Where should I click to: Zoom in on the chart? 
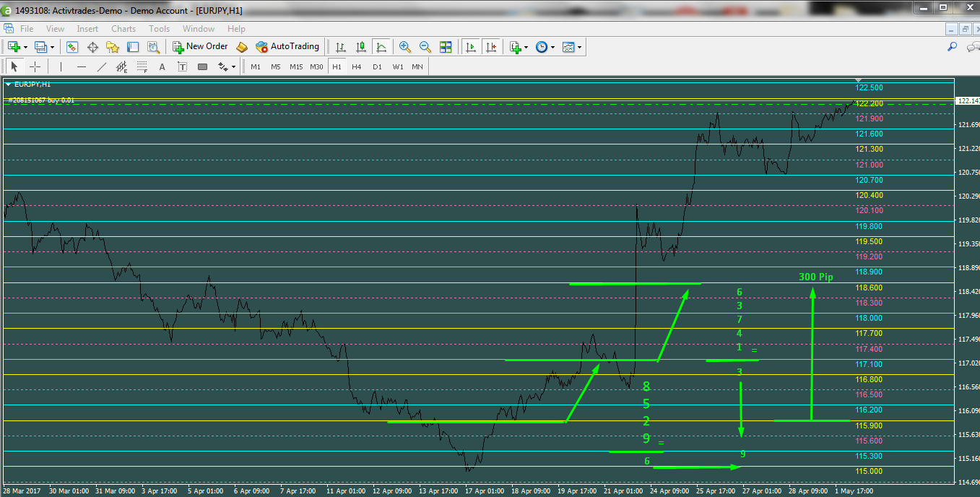click(405, 47)
